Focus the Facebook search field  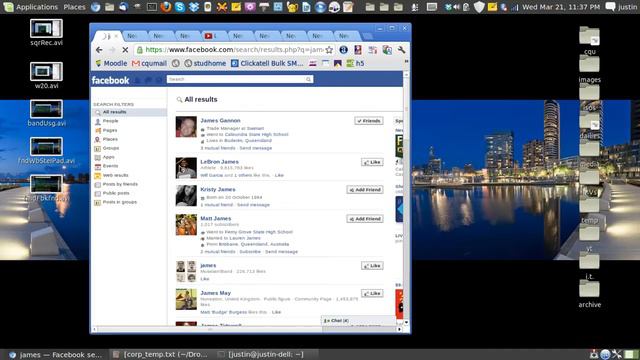tap(236, 79)
